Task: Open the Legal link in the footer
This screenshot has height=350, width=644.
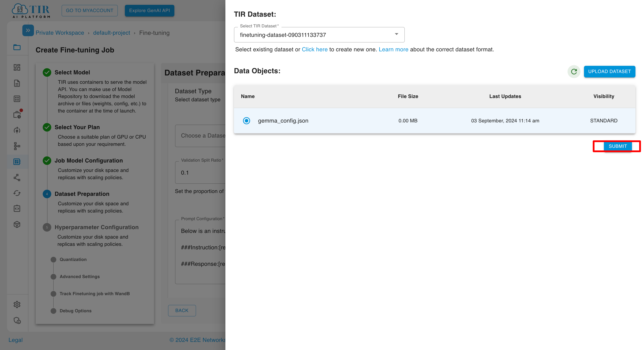Action: [x=16, y=340]
